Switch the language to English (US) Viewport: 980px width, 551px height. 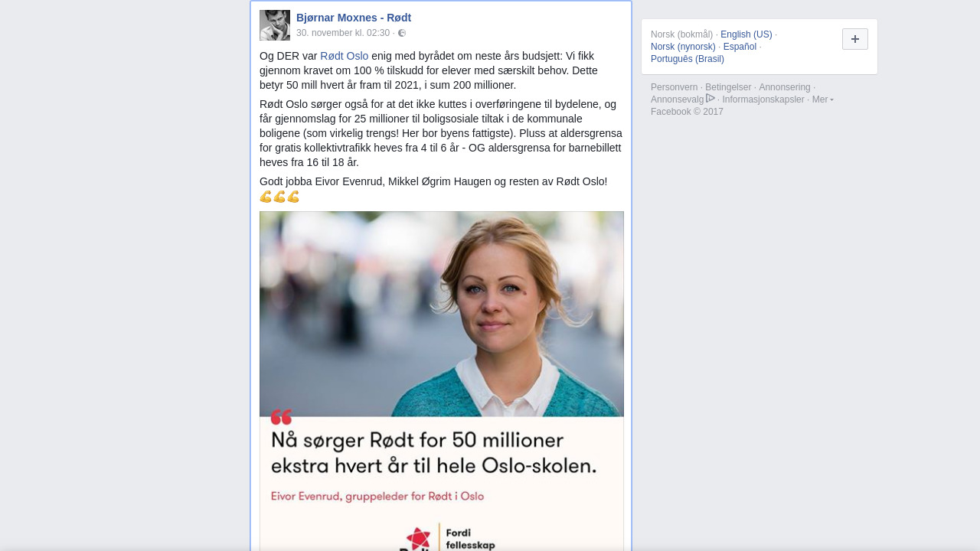746,34
